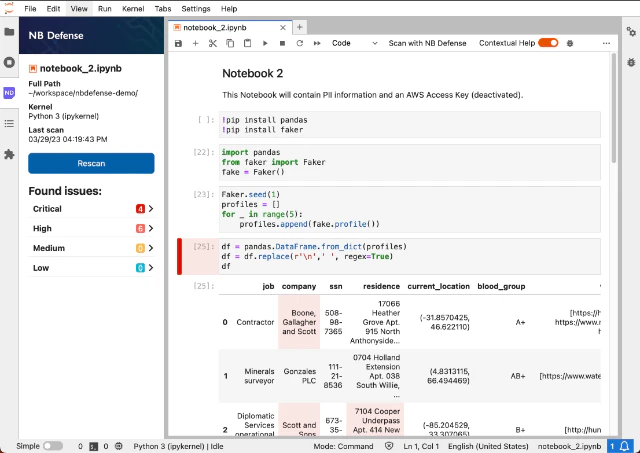Toggle Contextual Help switch

pyautogui.click(x=548, y=43)
